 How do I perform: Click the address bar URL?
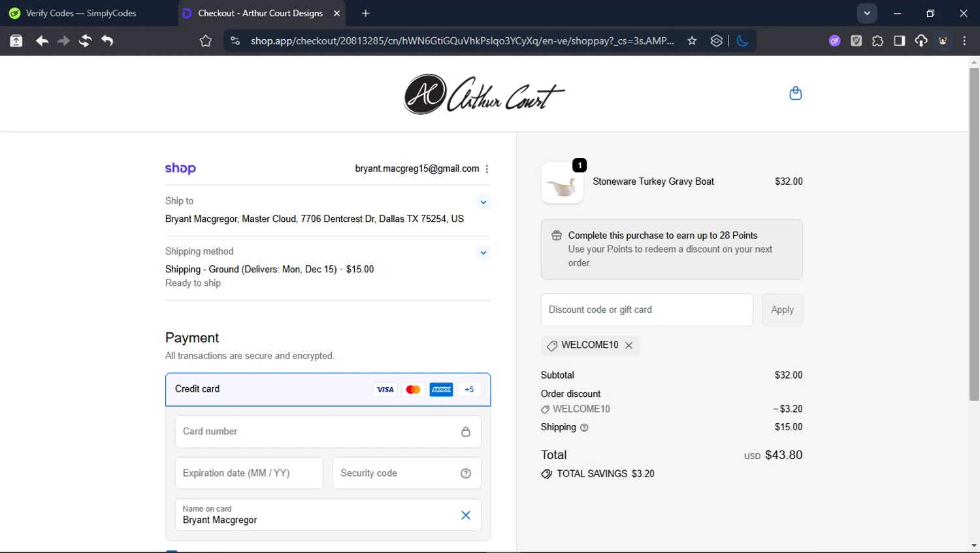[x=462, y=41]
